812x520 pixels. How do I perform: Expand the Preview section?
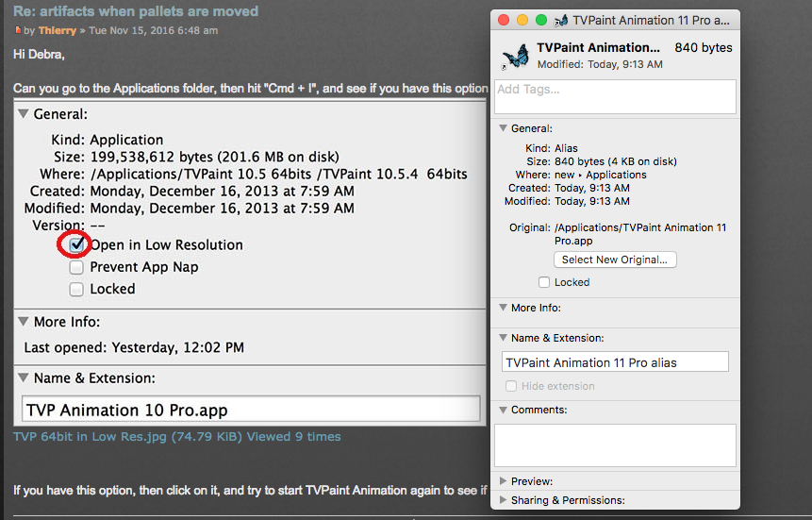pos(503,481)
